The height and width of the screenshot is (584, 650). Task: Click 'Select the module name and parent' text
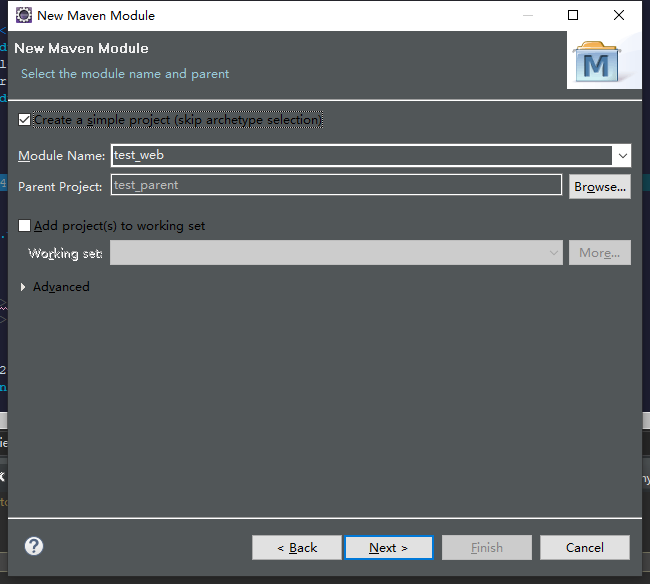125,74
